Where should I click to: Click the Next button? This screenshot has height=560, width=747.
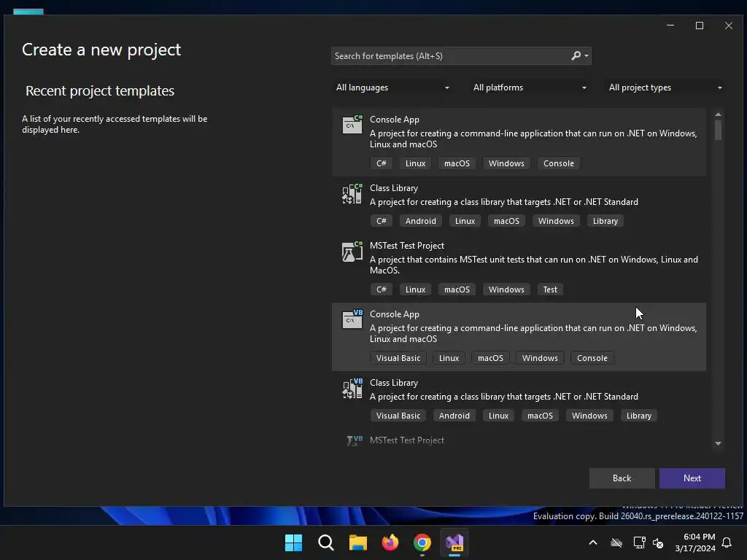coord(692,478)
